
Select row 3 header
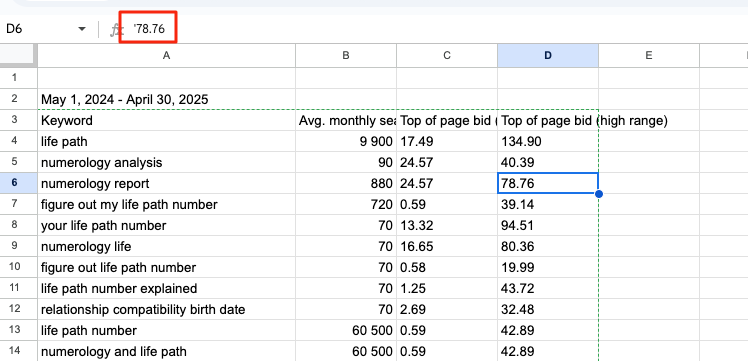(19, 120)
